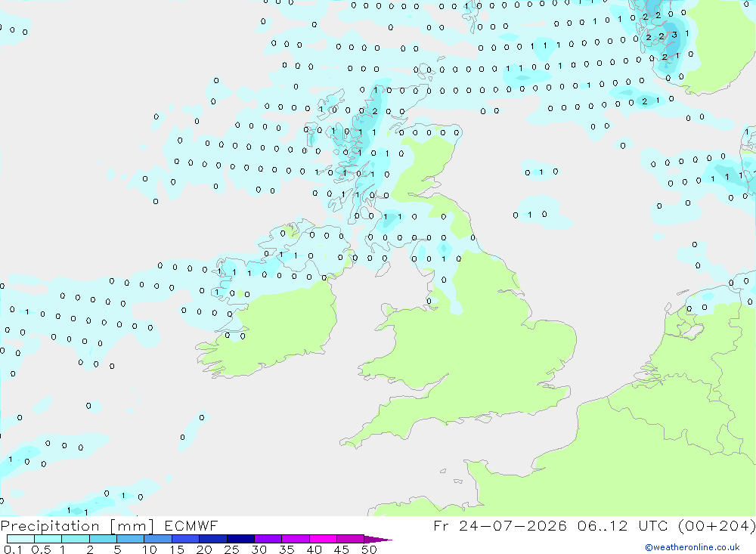756x554 pixels.
Task: Click the legend label "35"
Action: [x=287, y=549]
